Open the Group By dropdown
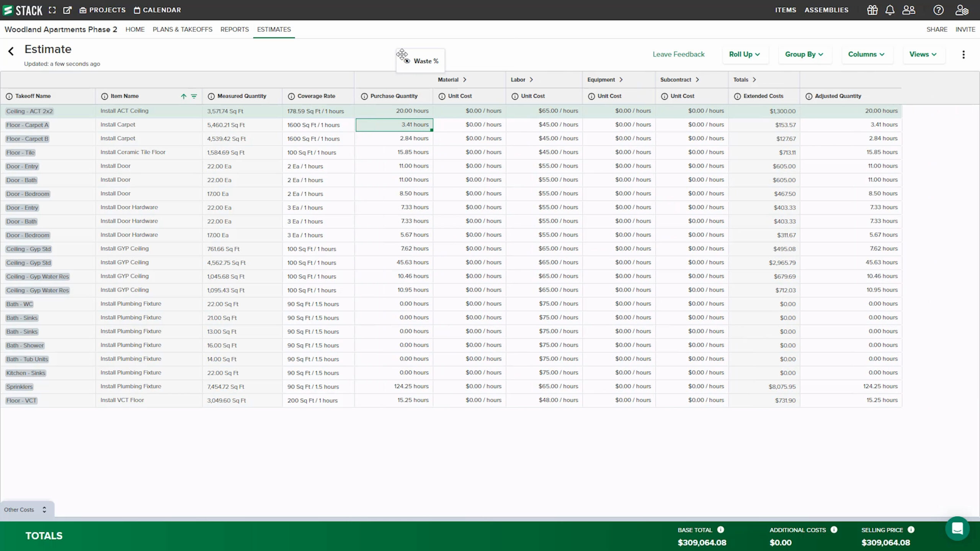Viewport: 980px width, 551px height. click(805, 54)
